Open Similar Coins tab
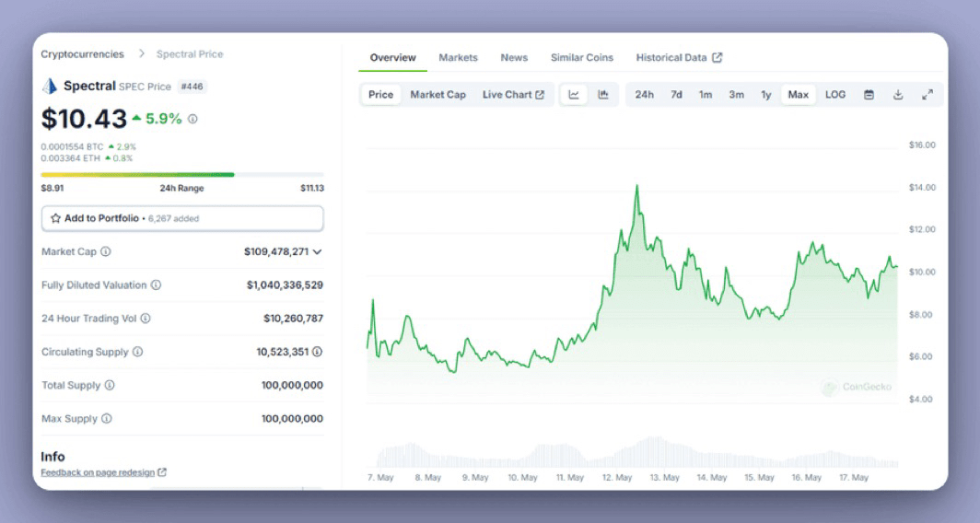This screenshot has width=980, height=523. (582, 57)
